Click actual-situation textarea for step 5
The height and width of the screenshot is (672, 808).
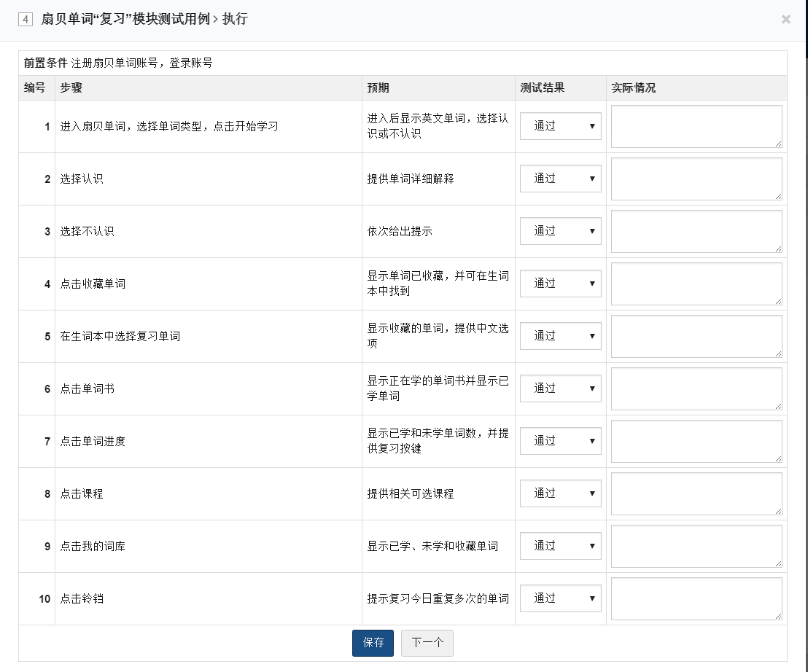pos(696,337)
